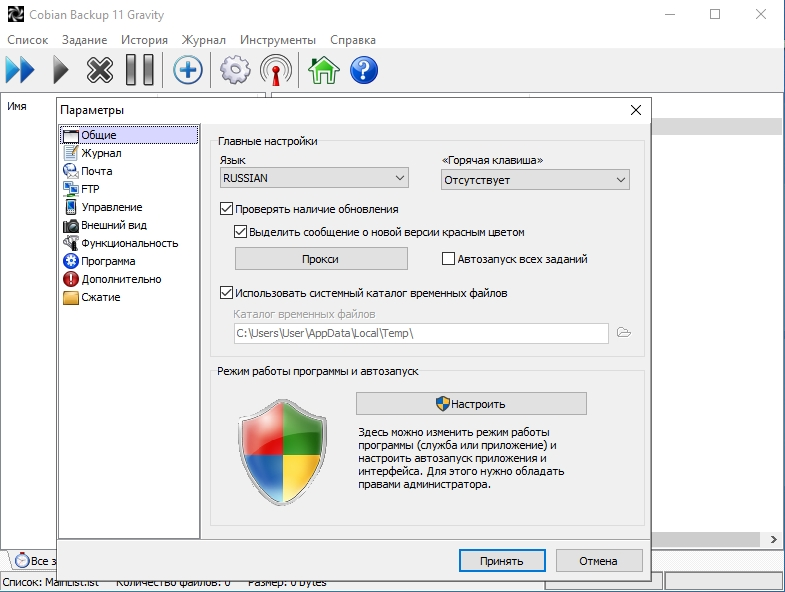Run selected task with the single play icon
This screenshot has height=592, width=785.
click(x=61, y=70)
